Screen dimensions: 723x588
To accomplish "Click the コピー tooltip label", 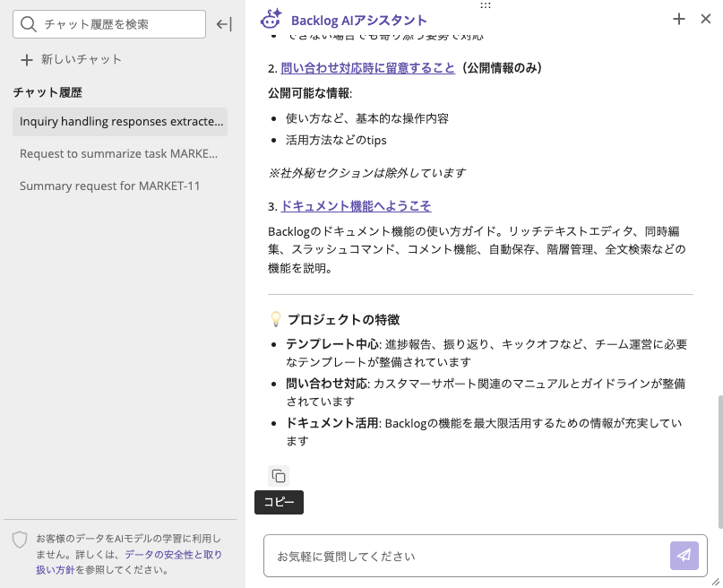I will tap(279, 502).
